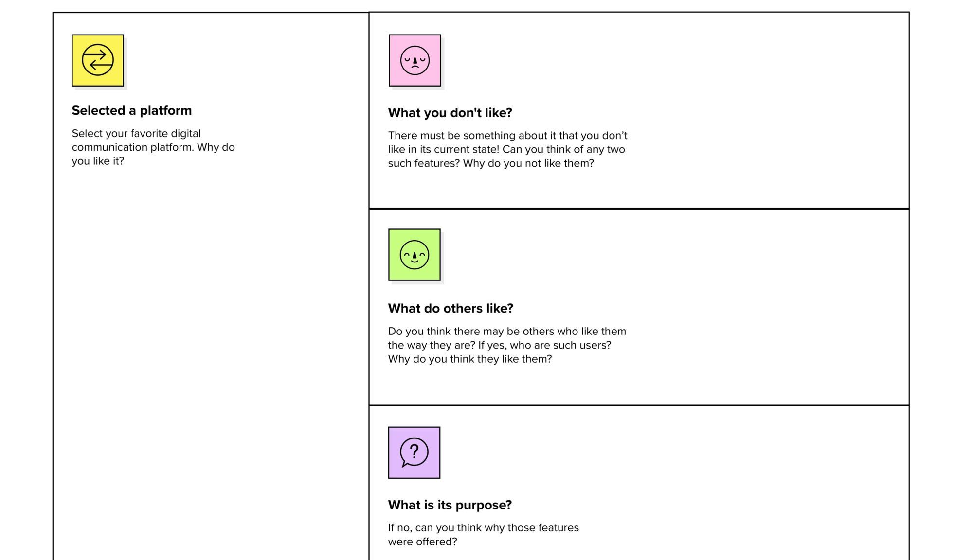Click the green smiling face icon
Image resolution: width=973 pixels, height=560 pixels.
(x=414, y=255)
